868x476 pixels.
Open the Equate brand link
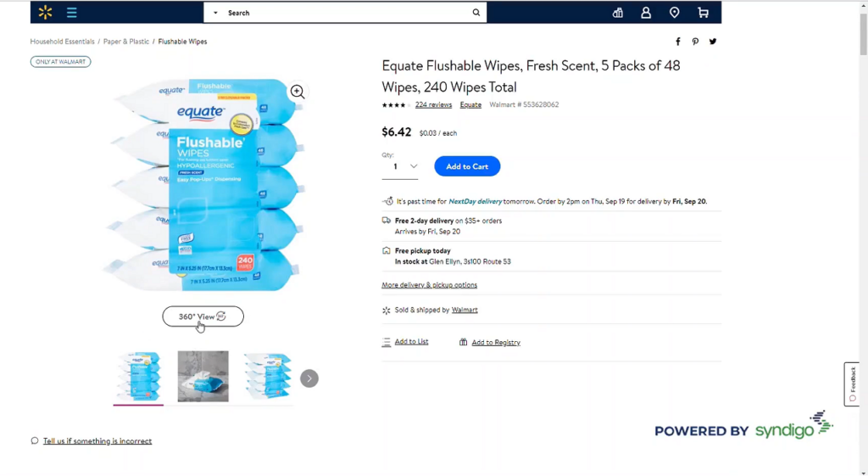(x=470, y=104)
